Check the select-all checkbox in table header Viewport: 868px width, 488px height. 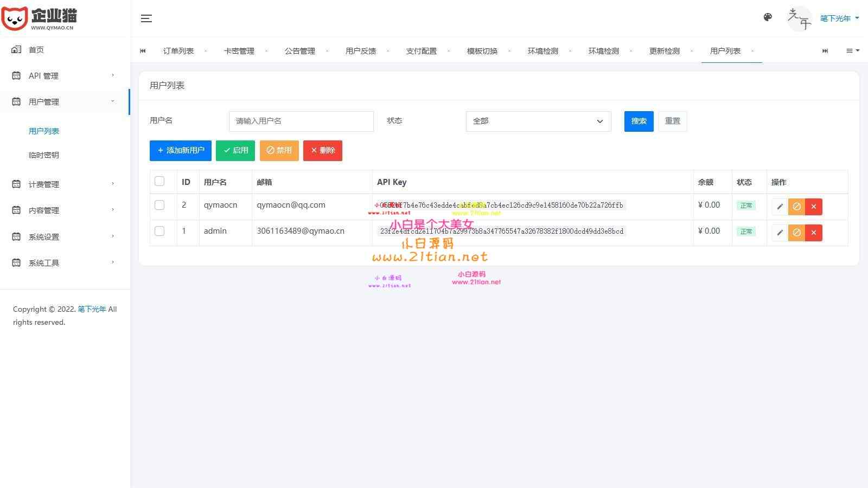pyautogui.click(x=159, y=181)
